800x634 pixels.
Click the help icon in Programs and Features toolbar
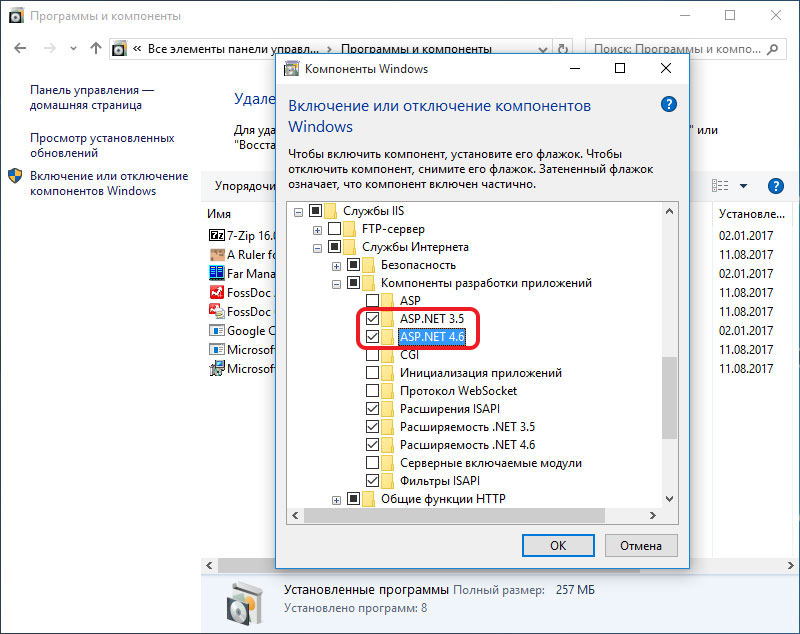[x=776, y=186]
